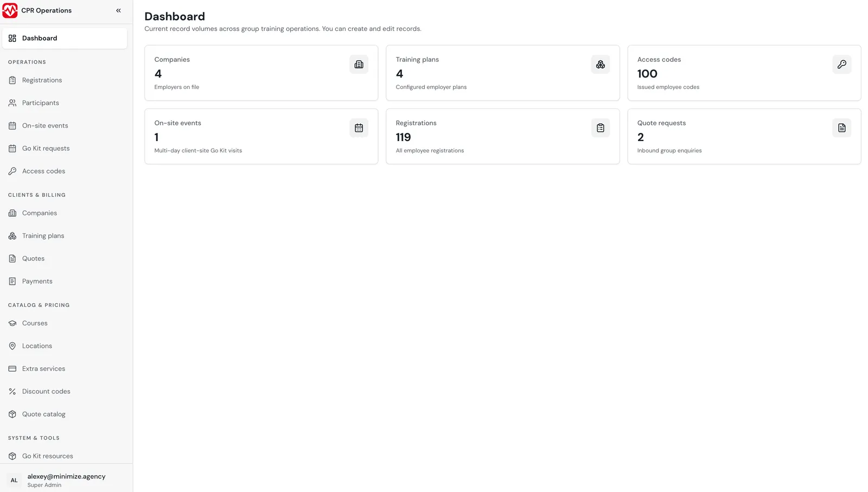Viewport: 868px width, 492px height.
Task: Click the "On-site events" card title
Action: [x=178, y=123]
